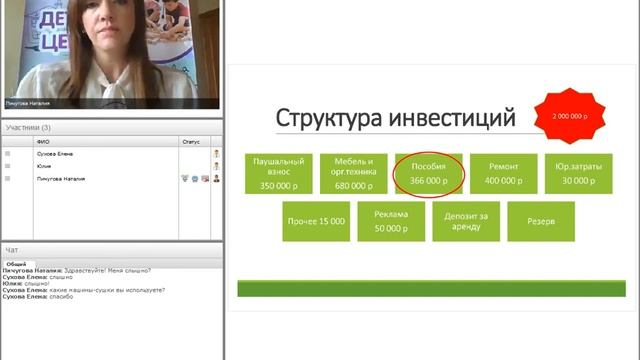This screenshot has height=360, width=640.
Task: Click Сухова Елена's 'слышно' chat message
Action: click(x=61, y=277)
